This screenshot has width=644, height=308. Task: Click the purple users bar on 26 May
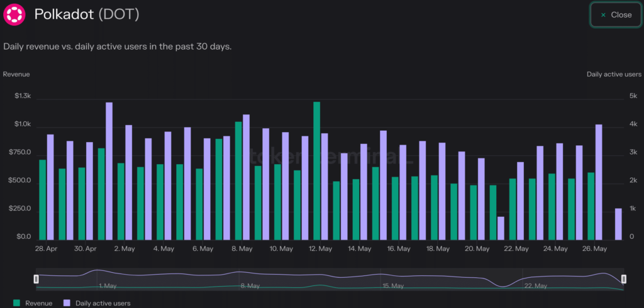[x=599, y=182]
